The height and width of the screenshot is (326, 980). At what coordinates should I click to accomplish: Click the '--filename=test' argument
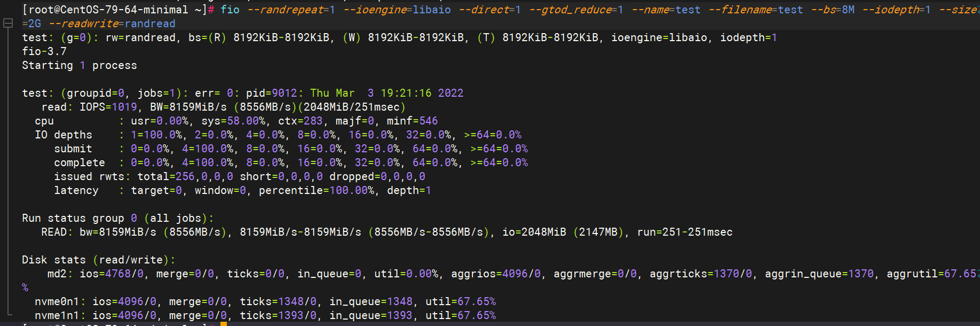(755, 10)
